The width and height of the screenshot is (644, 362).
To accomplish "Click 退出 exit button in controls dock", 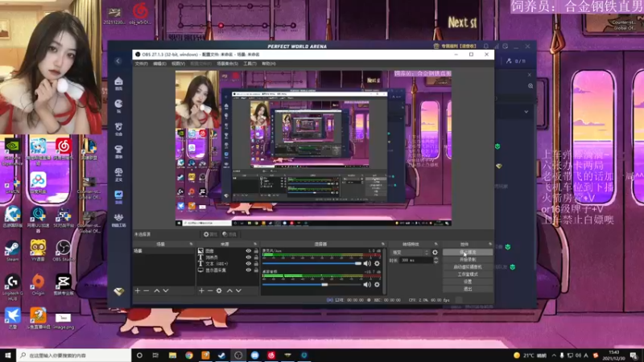I will [468, 289].
